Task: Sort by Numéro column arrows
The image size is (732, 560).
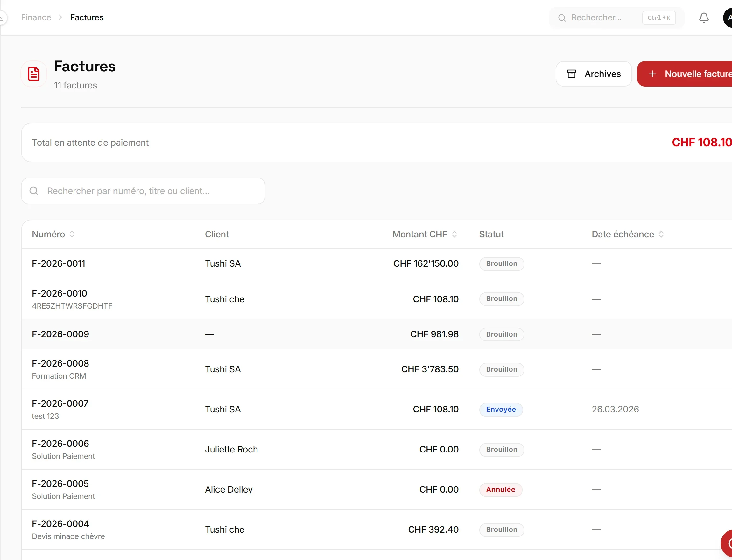Action: pos(72,234)
